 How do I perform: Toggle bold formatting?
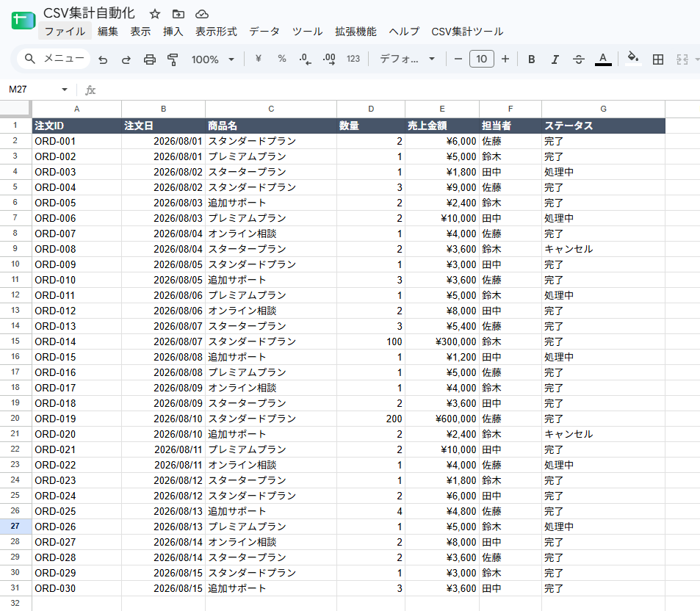tap(531, 59)
